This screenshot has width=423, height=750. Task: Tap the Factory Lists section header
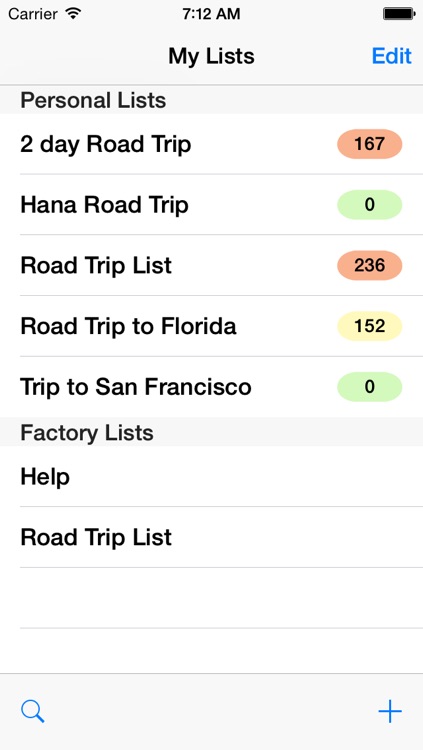212,432
